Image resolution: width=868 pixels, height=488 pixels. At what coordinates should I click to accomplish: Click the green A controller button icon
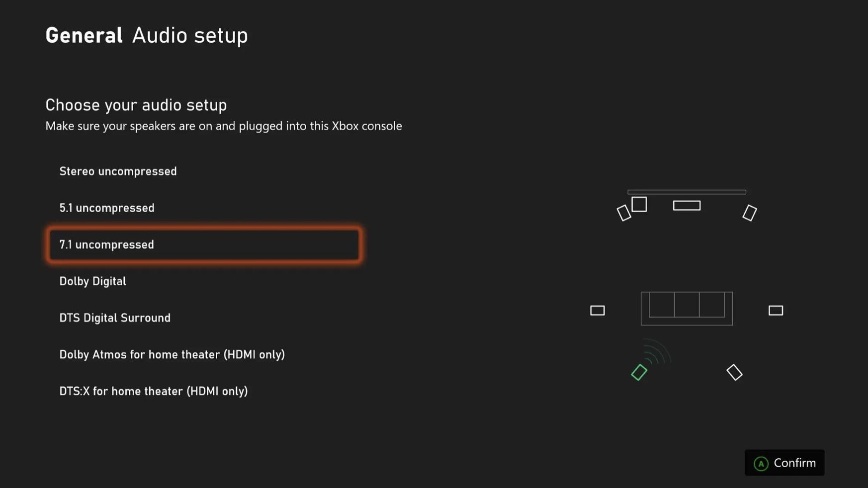pyautogui.click(x=761, y=464)
